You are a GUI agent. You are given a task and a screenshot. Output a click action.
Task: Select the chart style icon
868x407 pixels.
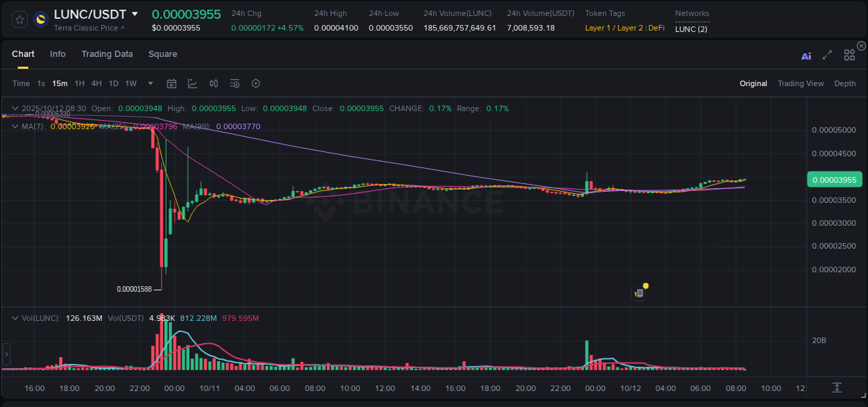pyautogui.click(x=192, y=83)
